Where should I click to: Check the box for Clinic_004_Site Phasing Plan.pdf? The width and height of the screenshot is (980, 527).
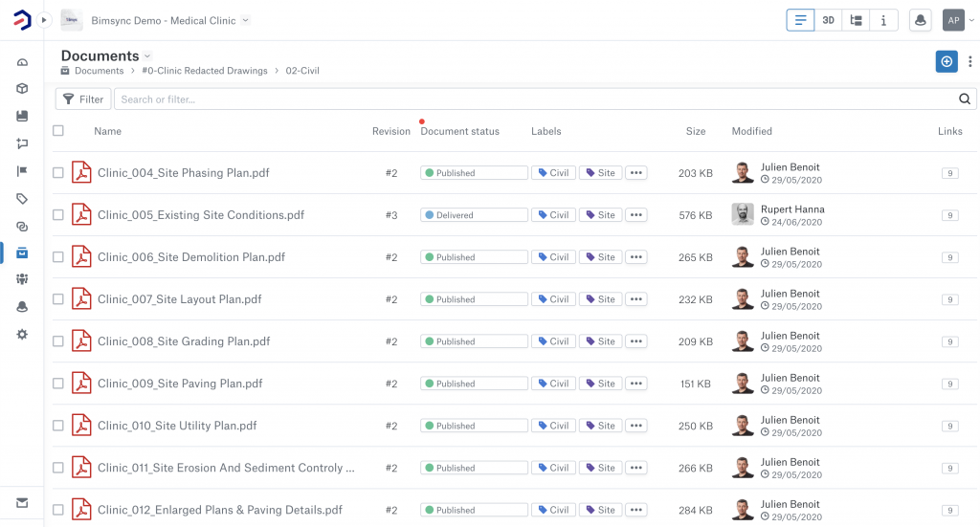pos(58,172)
